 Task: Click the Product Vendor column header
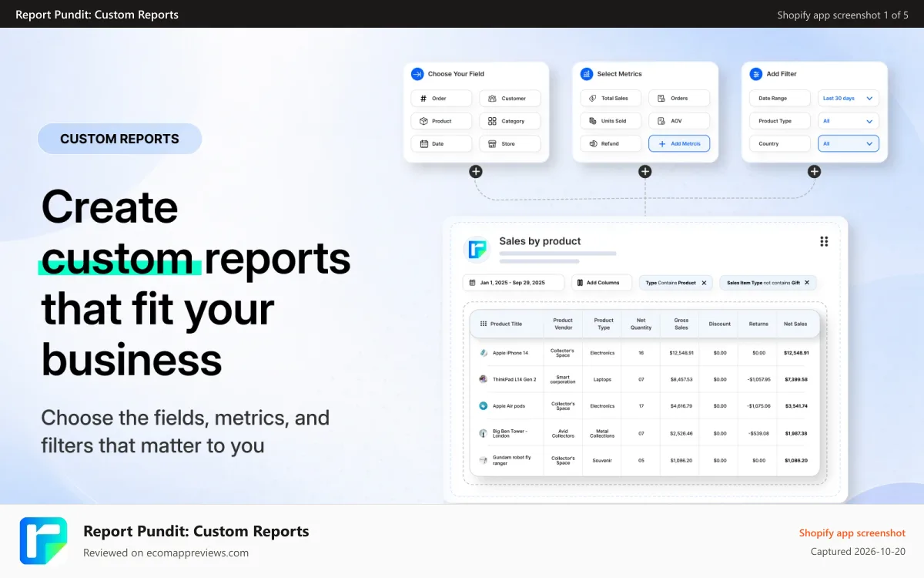(x=563, y=324)
